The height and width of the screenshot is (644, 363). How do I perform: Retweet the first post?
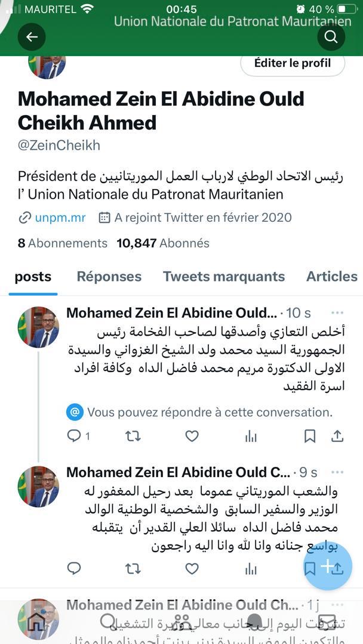coord(133,436)
